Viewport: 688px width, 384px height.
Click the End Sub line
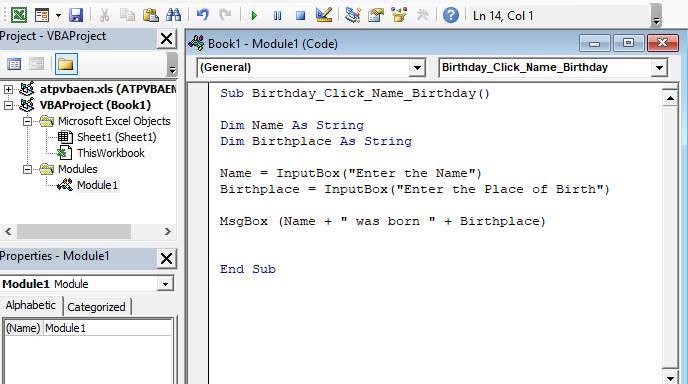point(248,269)
